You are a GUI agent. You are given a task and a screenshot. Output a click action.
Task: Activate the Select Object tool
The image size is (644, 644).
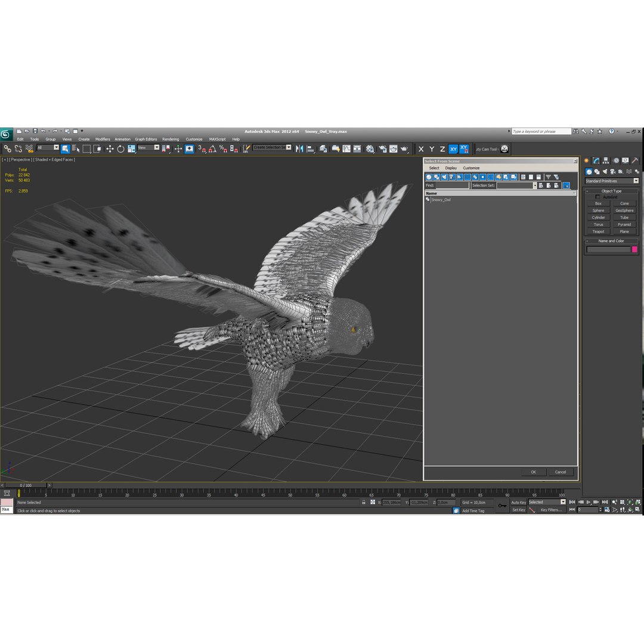(66, 148)
